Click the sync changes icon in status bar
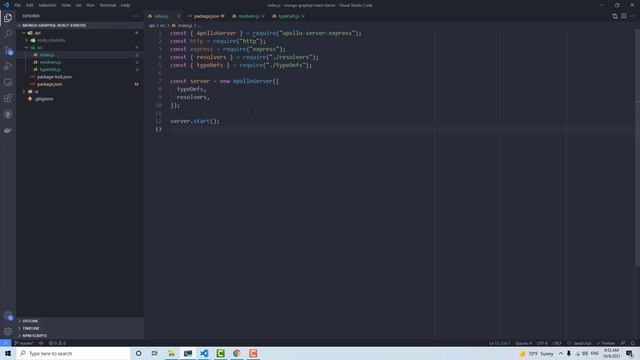Image resolution: width=640 pixels, height=360 pixels. click(x=41, y=343)
